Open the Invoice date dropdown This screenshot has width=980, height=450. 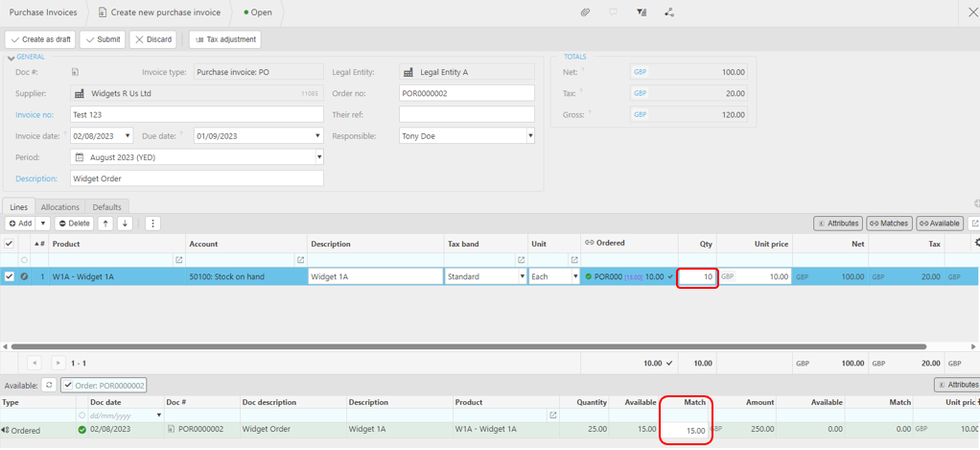pyautogui.click(x=128, y=135)
